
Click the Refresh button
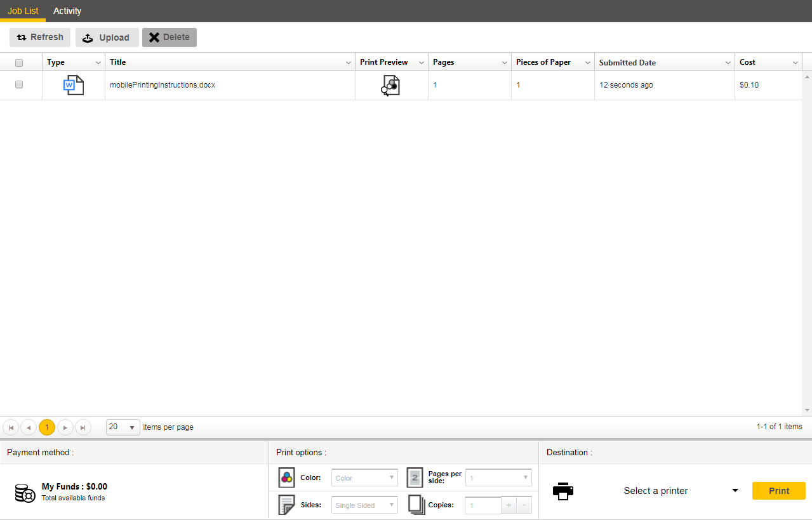coord(40,37)
